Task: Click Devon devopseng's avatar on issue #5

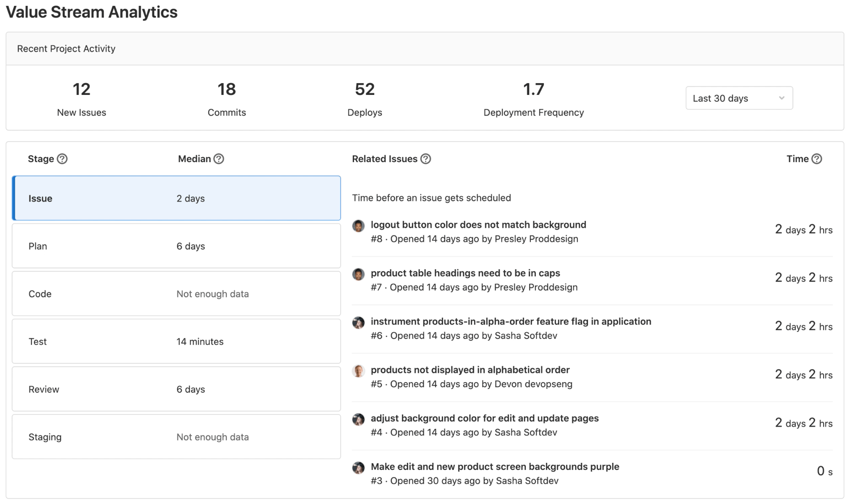Action: click(358, 371)
